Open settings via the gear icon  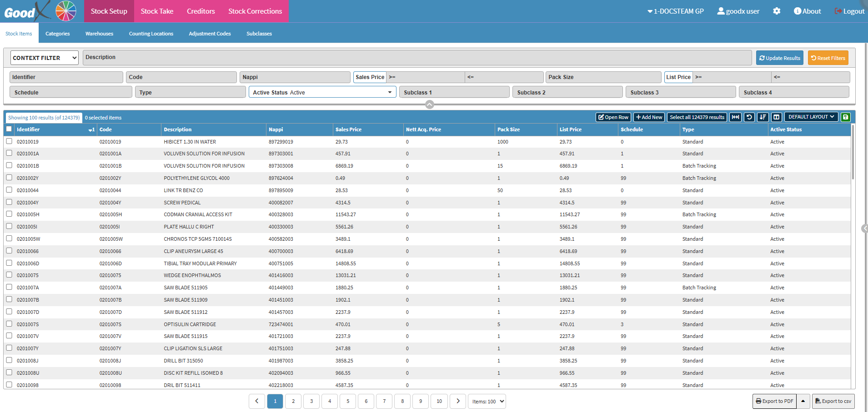coord(777,11)
